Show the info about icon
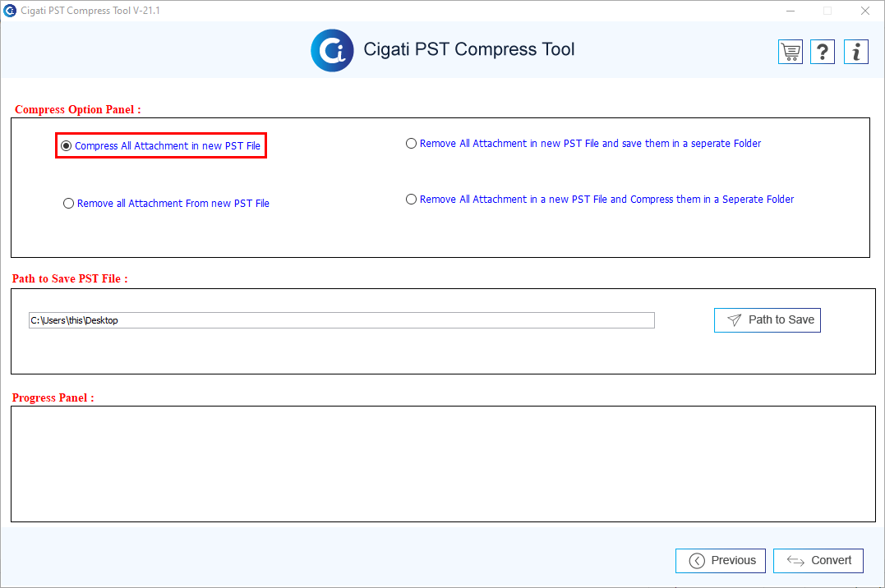 click(x=856, y=52)
